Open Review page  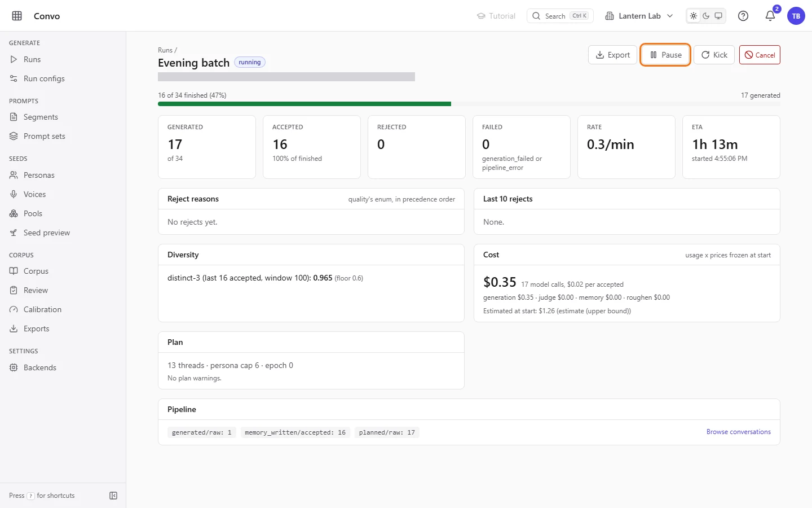(x=63, y=290)
